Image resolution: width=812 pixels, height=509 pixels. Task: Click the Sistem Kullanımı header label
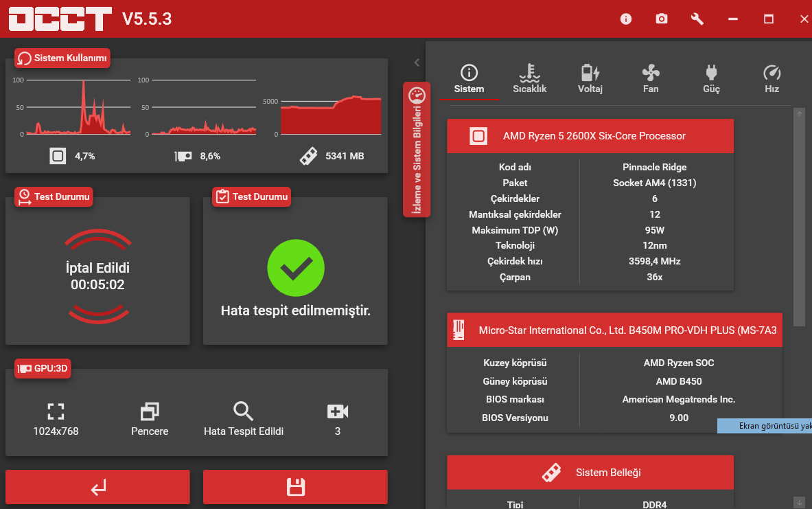click(62, 58)
